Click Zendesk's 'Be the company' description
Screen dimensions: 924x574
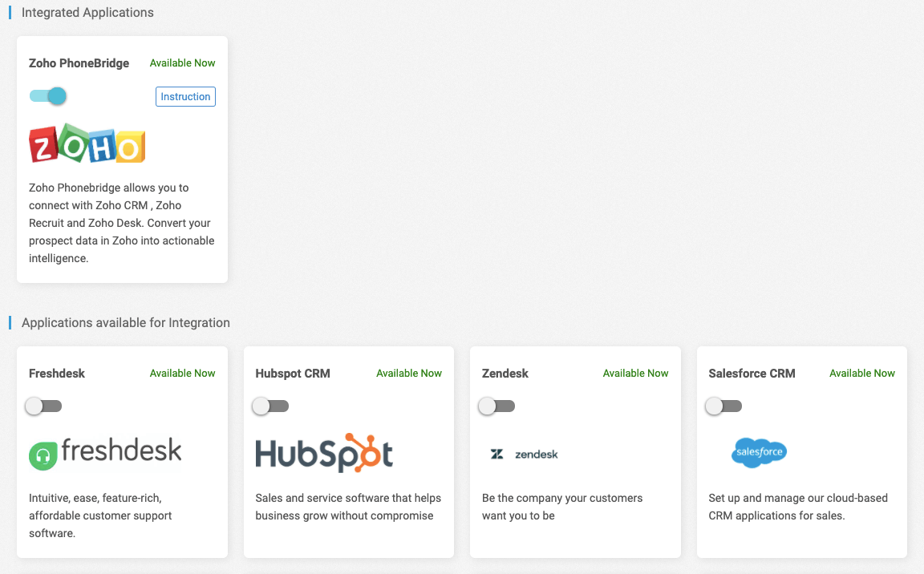point(562,507)
